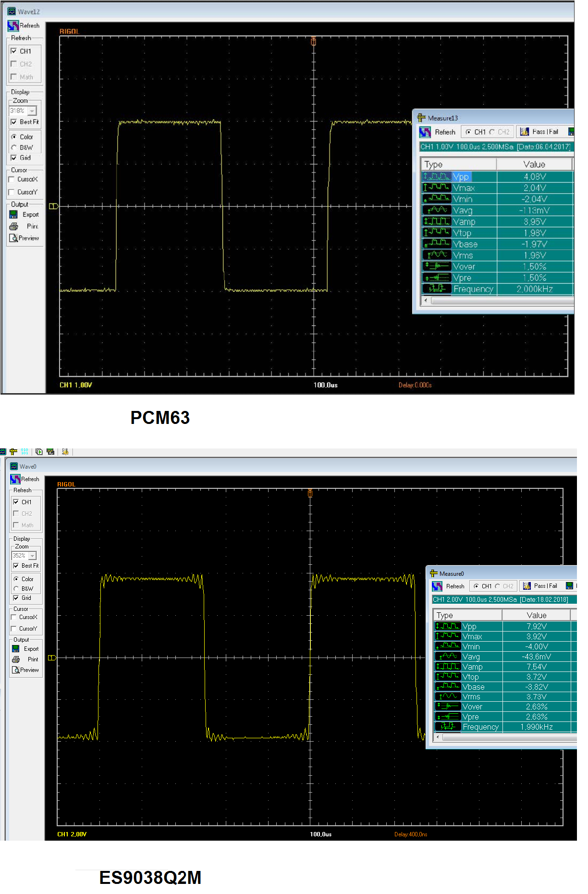This screenshot has height=894, width=588.
Task: Click the CH1 ground marker left of Wave0 graph
Action: (52, 658)
